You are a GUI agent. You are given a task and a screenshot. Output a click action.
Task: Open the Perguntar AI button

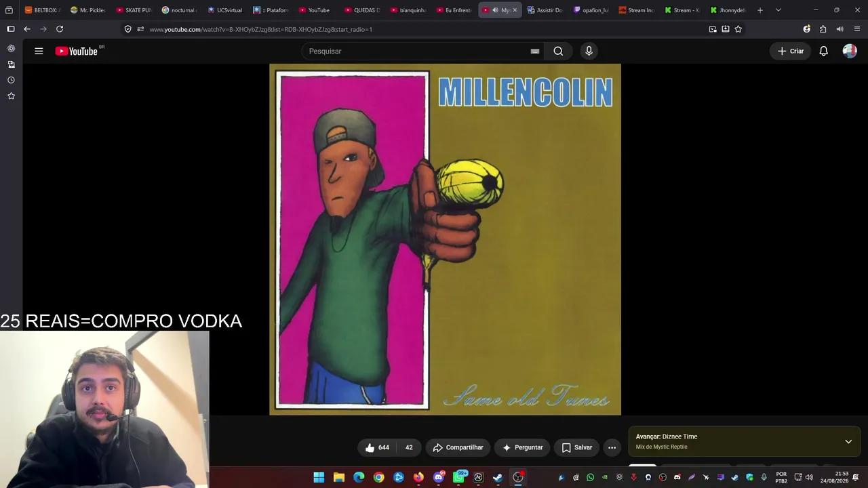click(x=523, y=447)
